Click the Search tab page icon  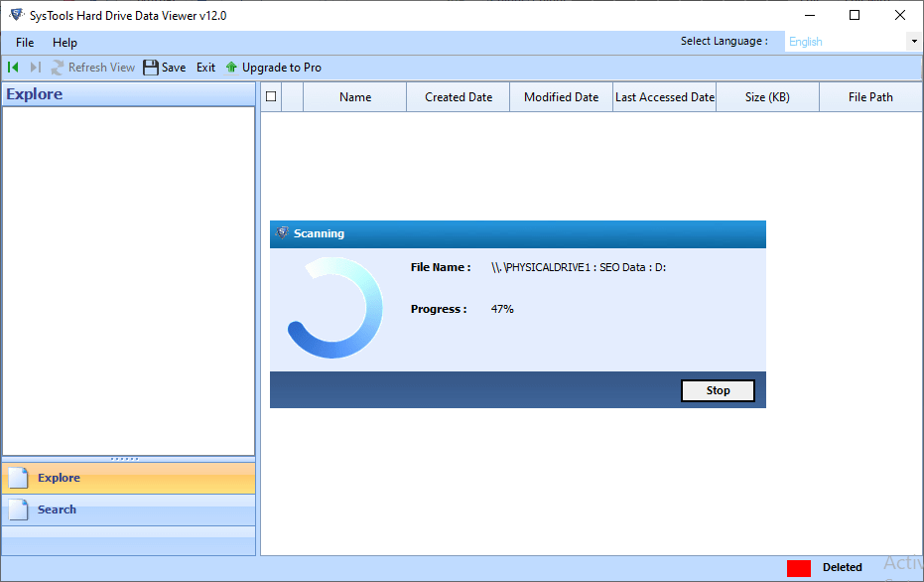(19, 509)
